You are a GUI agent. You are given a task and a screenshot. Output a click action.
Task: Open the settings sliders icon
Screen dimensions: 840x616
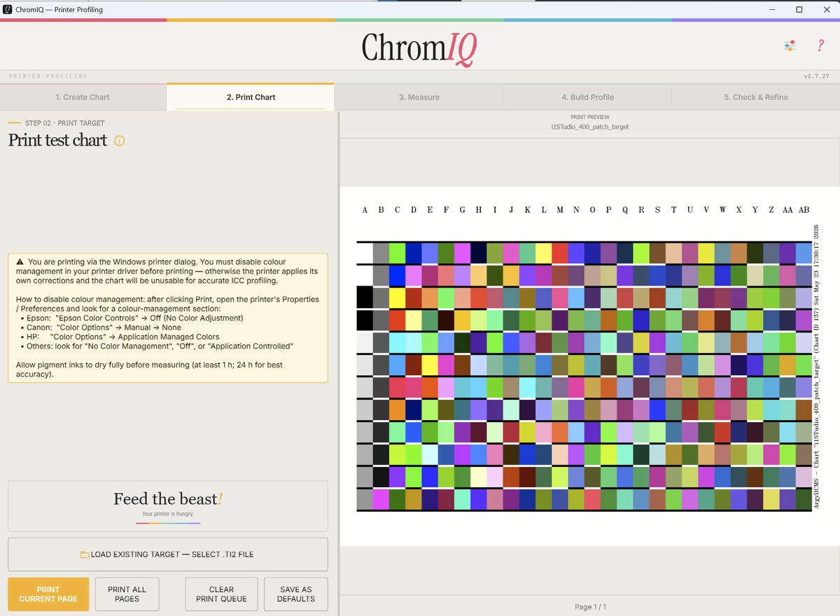tap(790, 45)
